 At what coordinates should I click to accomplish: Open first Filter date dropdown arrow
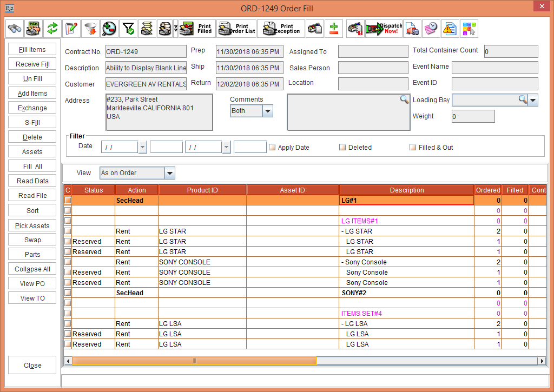click(142, 147)
